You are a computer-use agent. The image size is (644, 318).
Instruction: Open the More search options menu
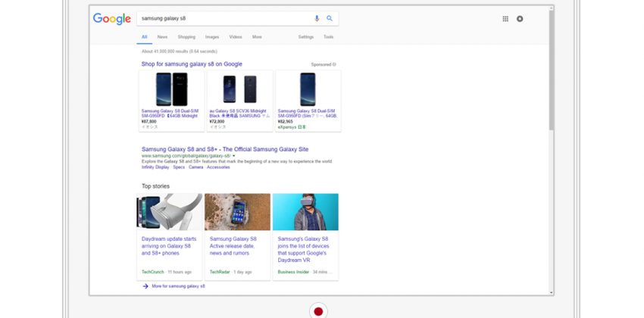[257, 37]
